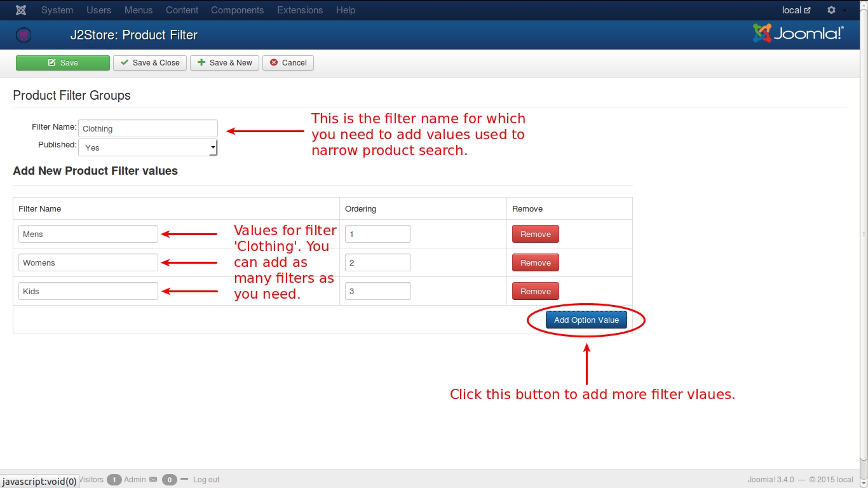Click the J2Store cart icon in header
This screenshot has width=868, height=488.
[24, 35]
